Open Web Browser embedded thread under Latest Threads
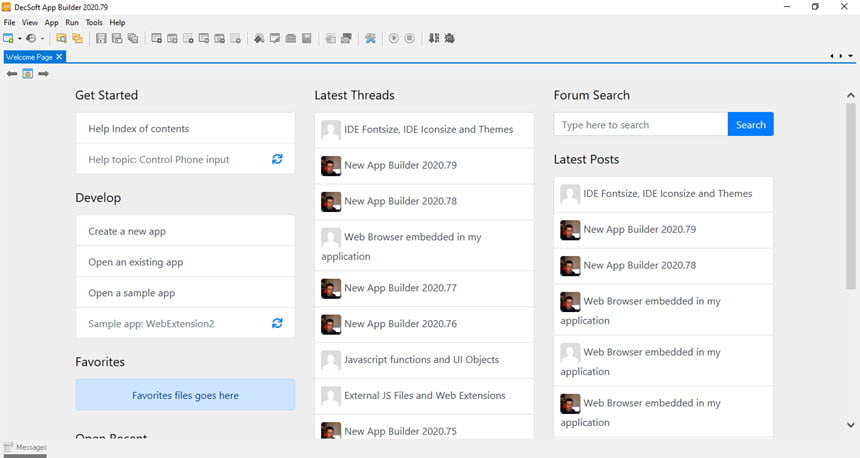 (424, 246)
